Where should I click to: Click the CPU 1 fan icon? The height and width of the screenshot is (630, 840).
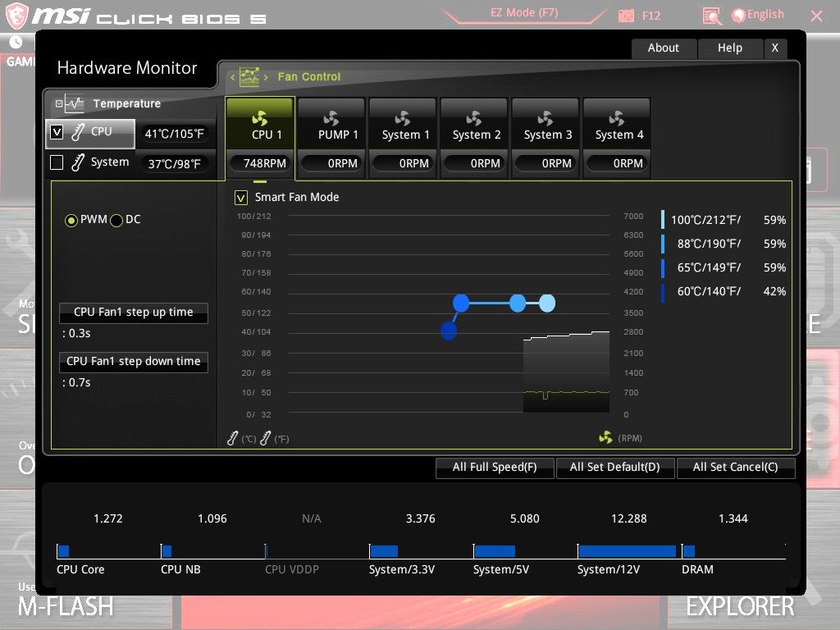tap(260, 118)
